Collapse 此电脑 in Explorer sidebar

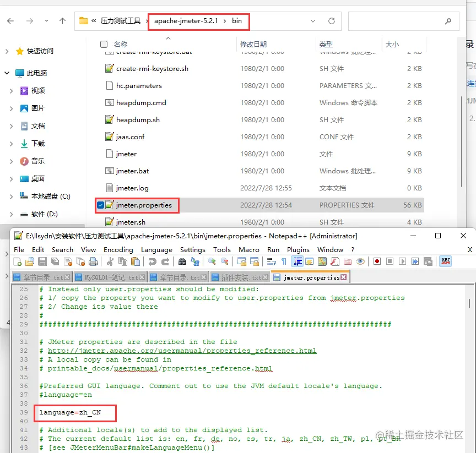click(x=7, y=73)
